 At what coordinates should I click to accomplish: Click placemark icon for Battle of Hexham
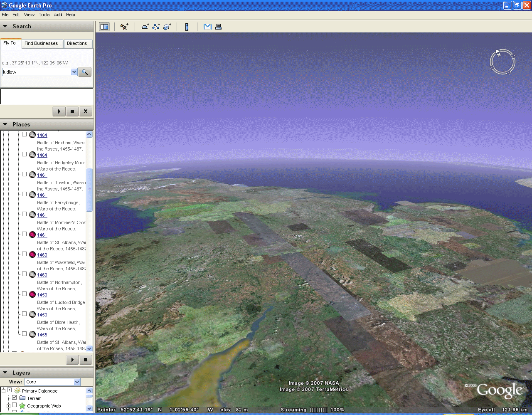(x=32, y=135)
